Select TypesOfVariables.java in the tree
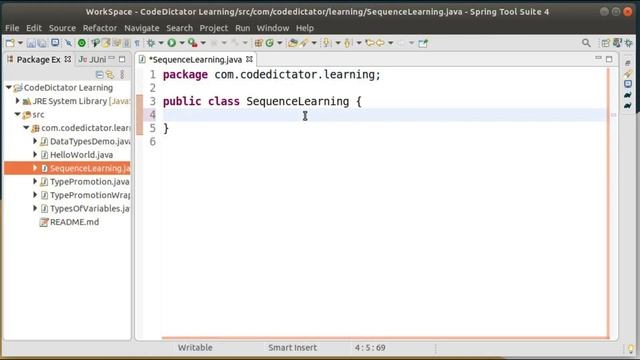Viewport: 640px width, 360px height. click(89, 209)
